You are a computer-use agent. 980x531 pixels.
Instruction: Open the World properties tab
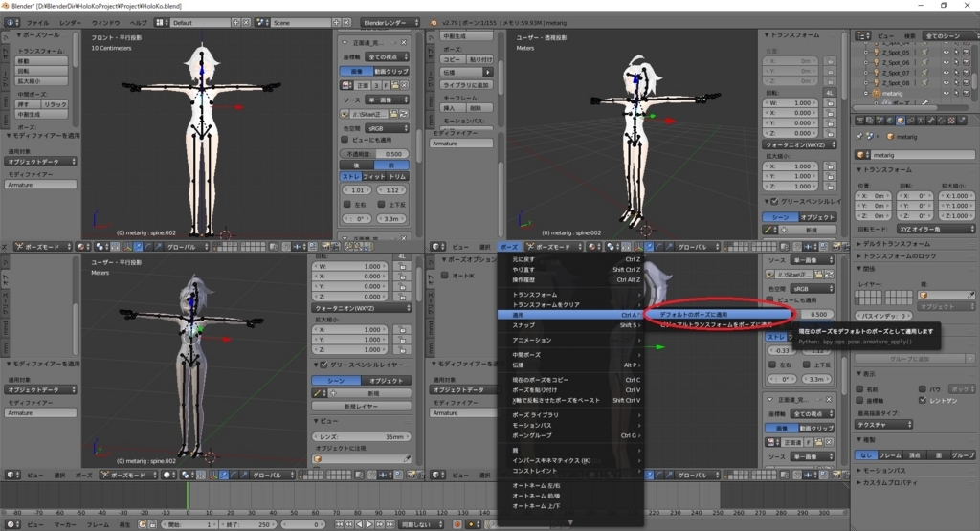tap(889, 120)
